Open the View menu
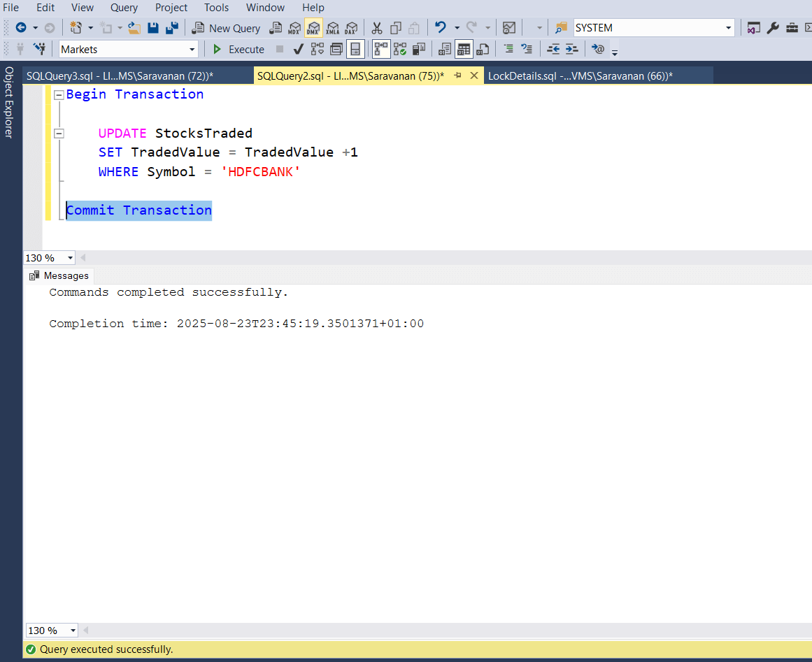The image size is (812, 662). click(83, 7)
